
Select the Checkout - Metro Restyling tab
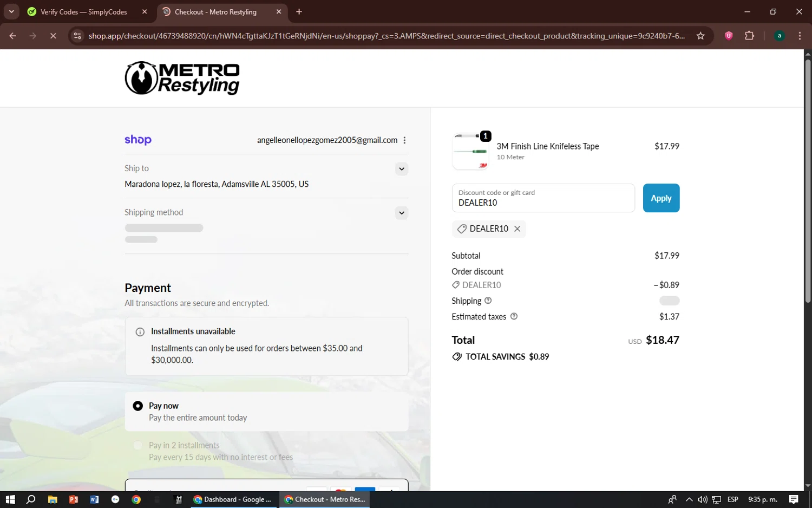click(x=215, y=12)
